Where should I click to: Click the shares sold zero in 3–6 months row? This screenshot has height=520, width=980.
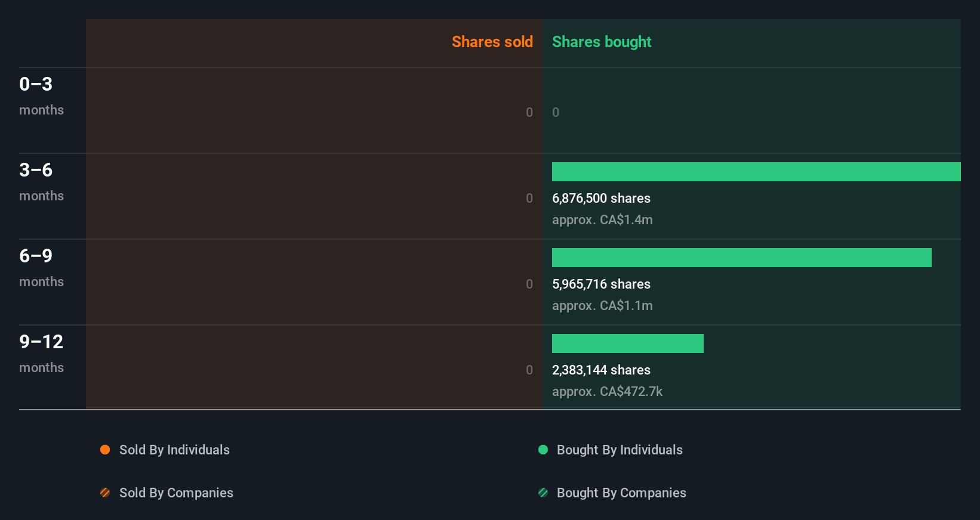[x=529, y=198]
